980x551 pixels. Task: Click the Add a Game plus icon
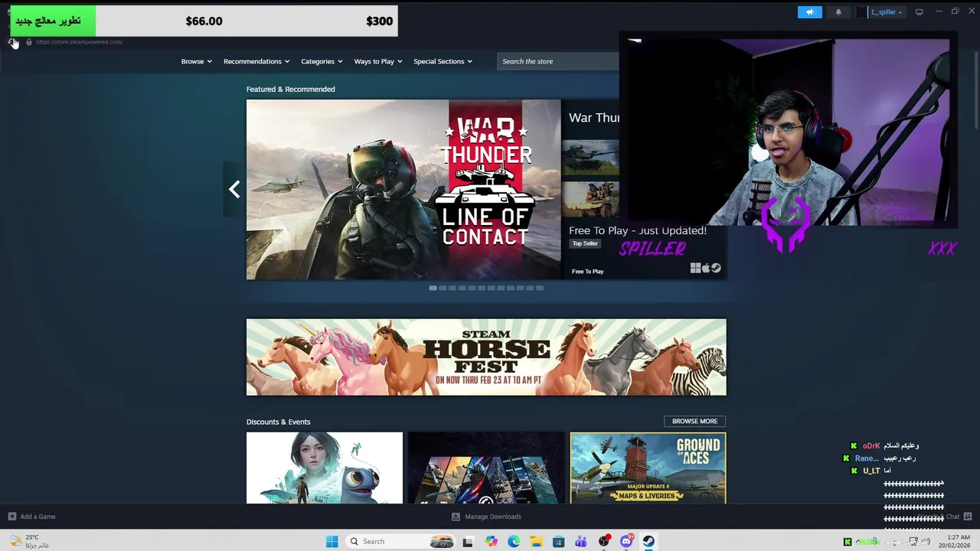(12, 517)
